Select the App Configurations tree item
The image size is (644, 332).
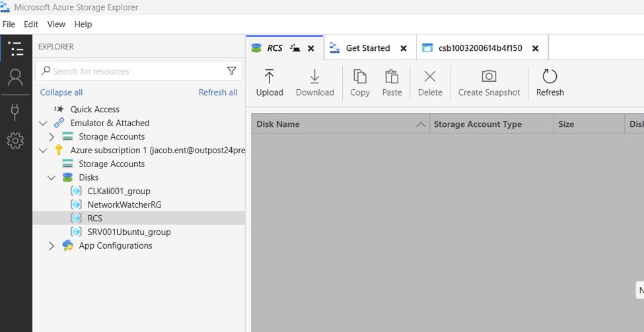tap(116, 246)
